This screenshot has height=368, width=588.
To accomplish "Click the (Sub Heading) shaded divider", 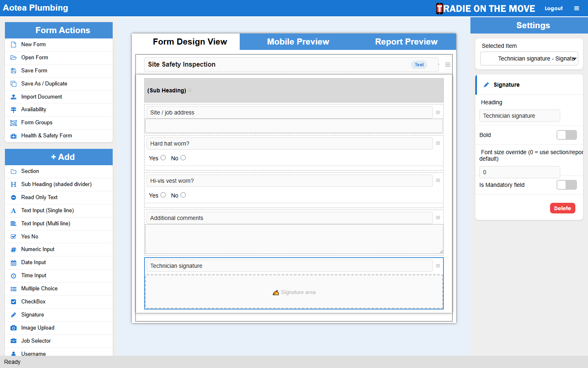I will coord(294,90).
